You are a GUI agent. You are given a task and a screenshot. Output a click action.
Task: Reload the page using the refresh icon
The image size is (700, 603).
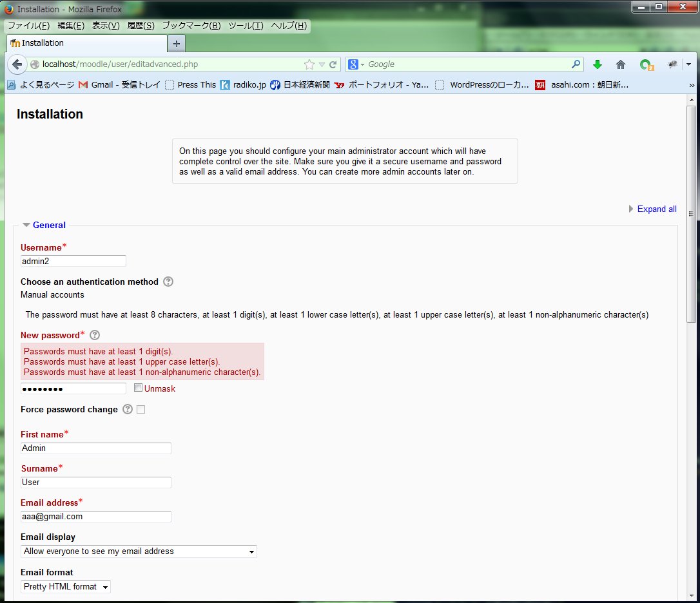coord(333,64)
